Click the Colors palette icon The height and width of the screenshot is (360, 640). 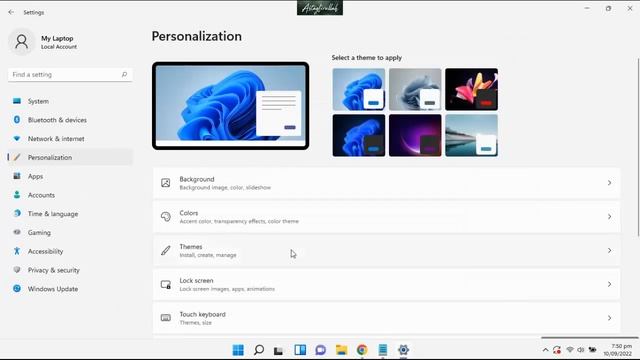pyautogui.click(x=165, y=217)
